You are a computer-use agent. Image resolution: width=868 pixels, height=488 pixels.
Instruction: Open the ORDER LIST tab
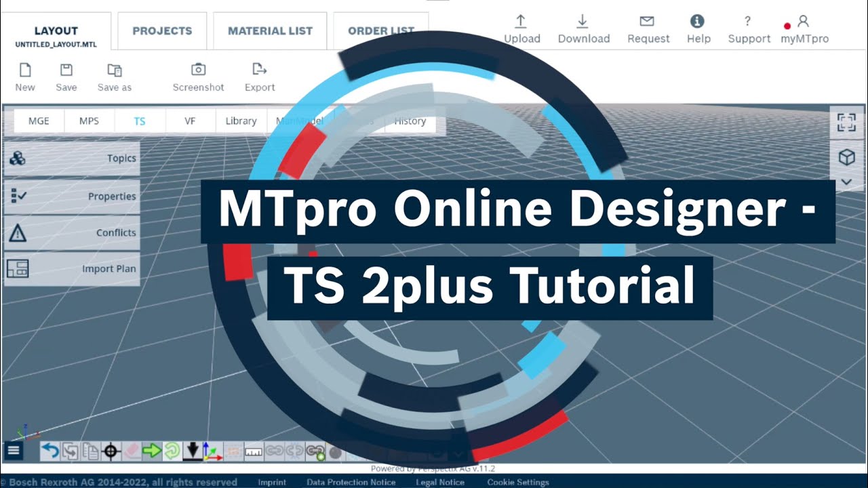tap(380, 31)
